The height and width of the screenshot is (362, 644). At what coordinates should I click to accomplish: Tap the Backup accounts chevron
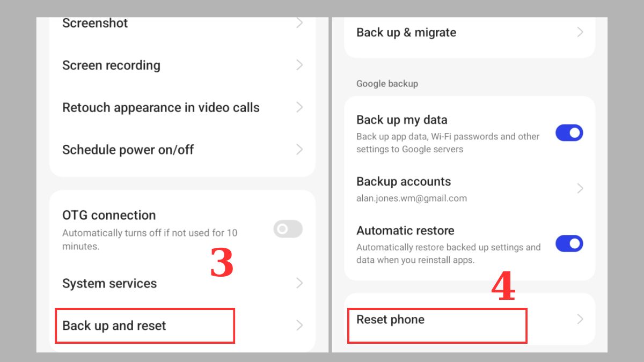tap(580, 188)
